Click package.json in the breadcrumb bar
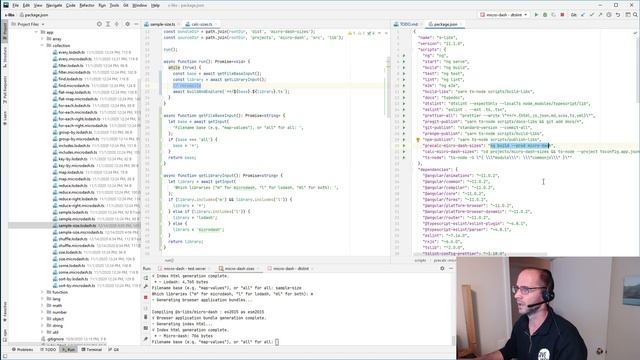The width and height of the screenshot is (640, 360). (34, 15)
